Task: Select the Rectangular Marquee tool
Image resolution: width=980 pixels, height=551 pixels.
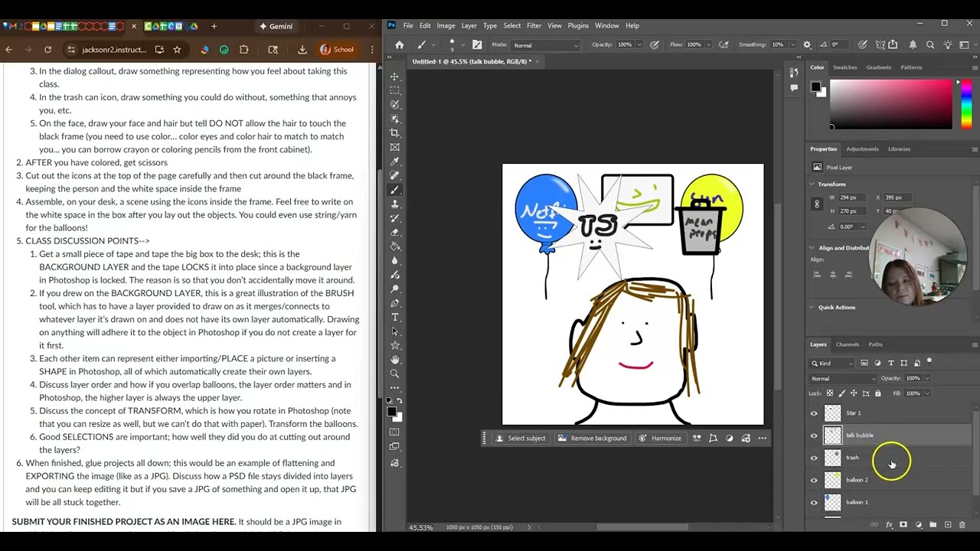Action: pos(395,90)
